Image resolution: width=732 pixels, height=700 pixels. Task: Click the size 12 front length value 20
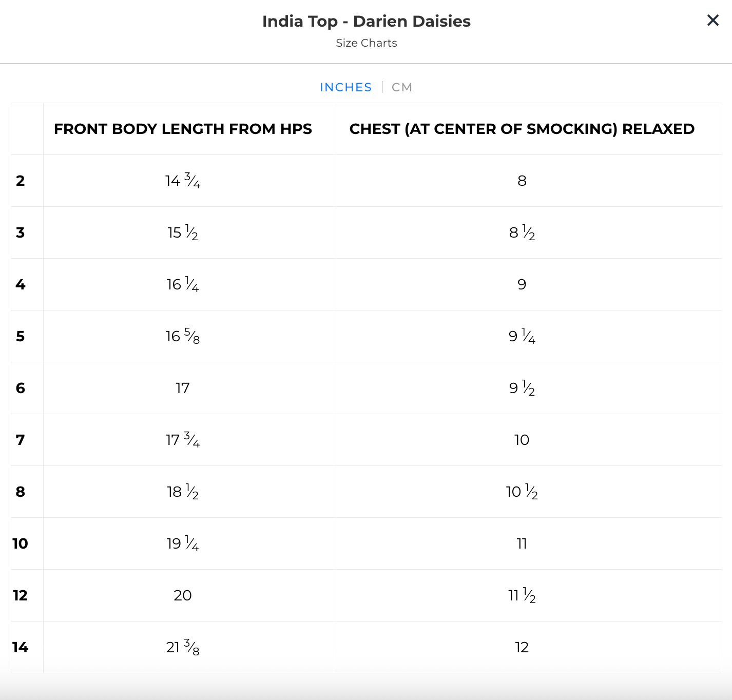pyautogui.click(x=183, y=595)
